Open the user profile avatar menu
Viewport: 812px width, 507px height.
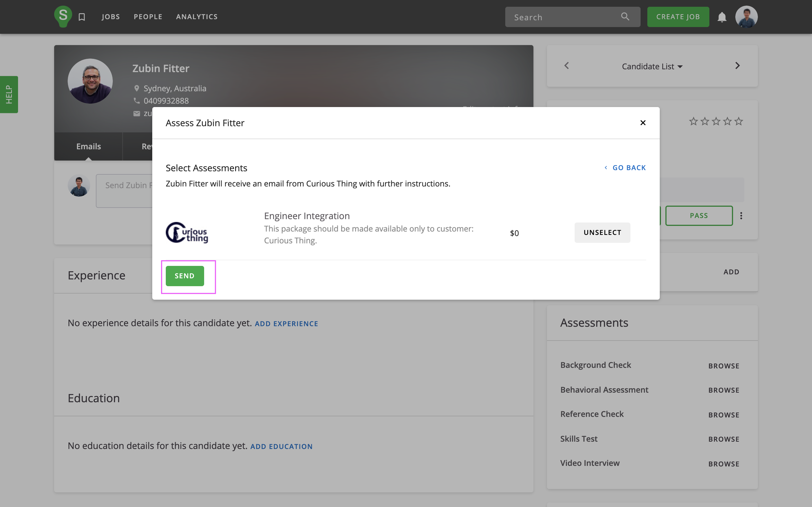[x=746, y=17]
